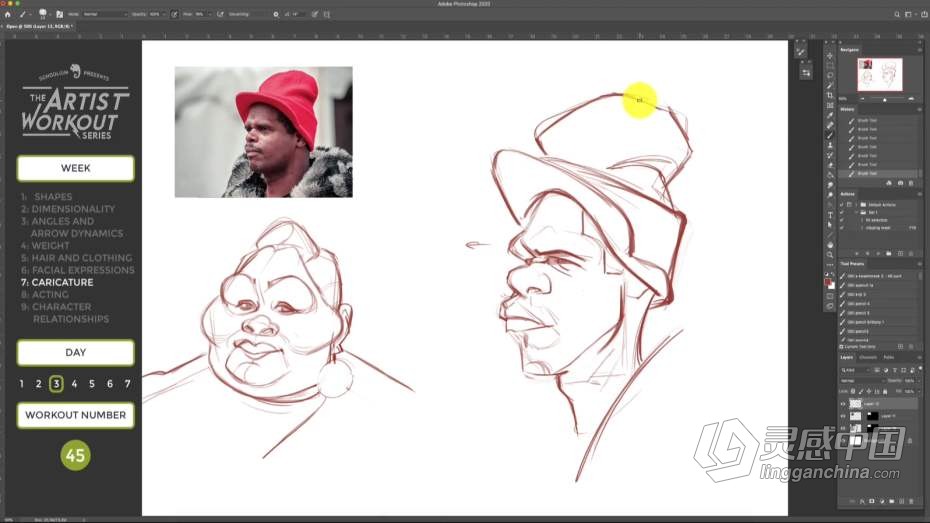This screenshot has width=930, height=523.
Task: Open layer blend mode dropdown
Action: [x=861, y=381]
